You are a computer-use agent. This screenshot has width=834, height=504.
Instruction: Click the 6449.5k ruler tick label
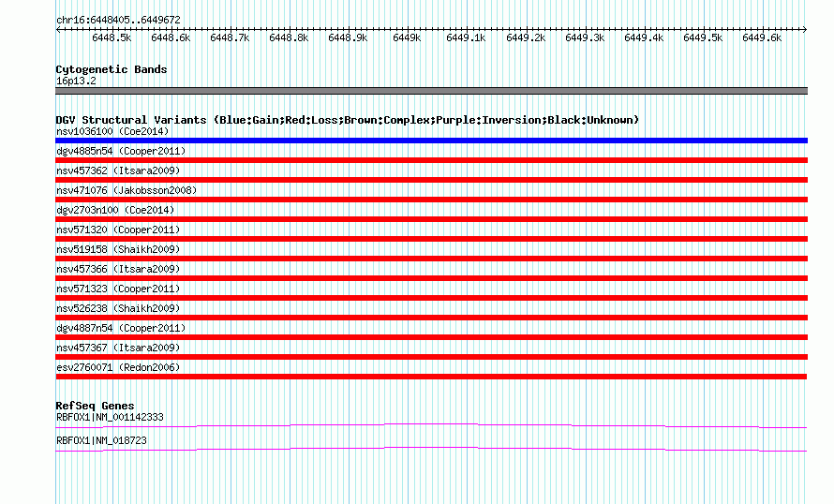703,38
